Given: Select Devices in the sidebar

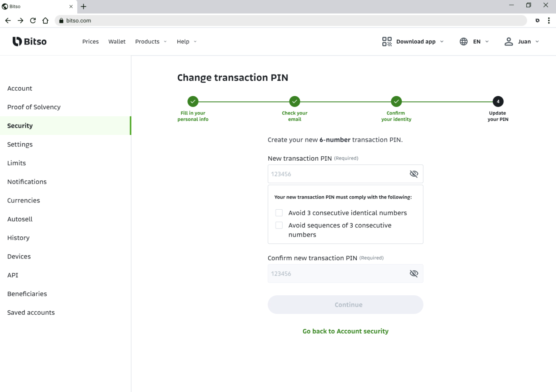Looking at the screenshot, I should (19, 256).
